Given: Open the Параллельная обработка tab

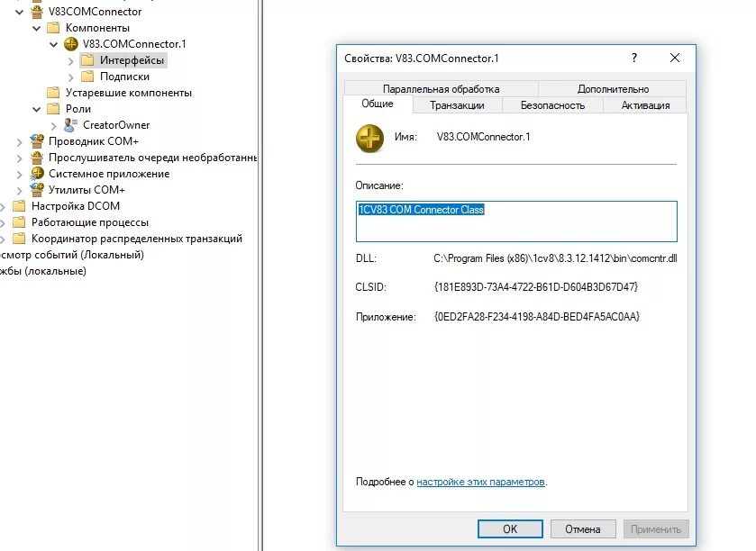Looking at the screenshot, I should pos(442,88).
